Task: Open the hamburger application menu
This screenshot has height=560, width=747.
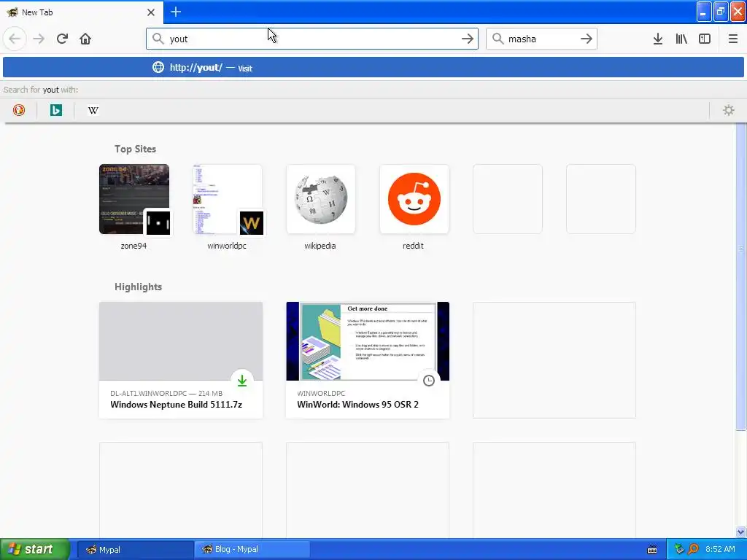Action: pos(732,39)
